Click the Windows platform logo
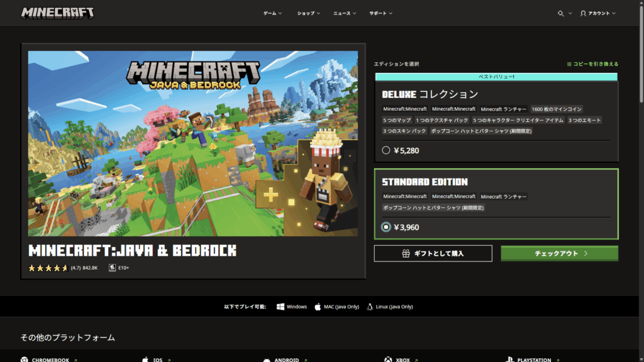This screenshot has height=362, width=644. tap(280, 307)
